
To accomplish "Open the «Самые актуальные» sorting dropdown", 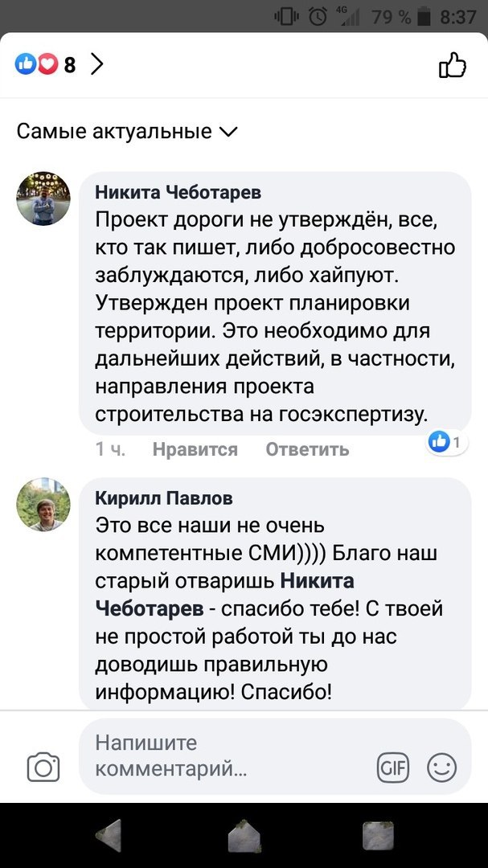I will pyautogui.click(x=127, y=131).
